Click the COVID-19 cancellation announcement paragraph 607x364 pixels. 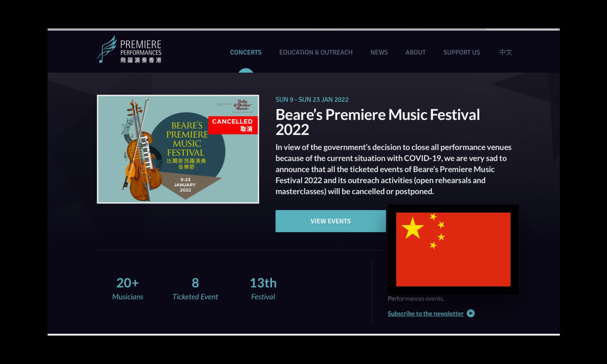pyautogui.click(x=394, y=169)
